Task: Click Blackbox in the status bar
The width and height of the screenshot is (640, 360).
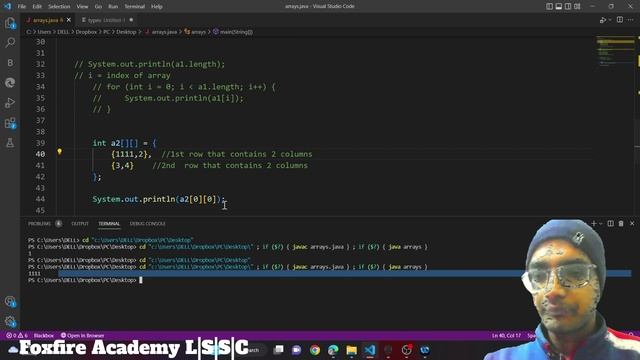Action: pyautogui.click(x=44, y=336)
